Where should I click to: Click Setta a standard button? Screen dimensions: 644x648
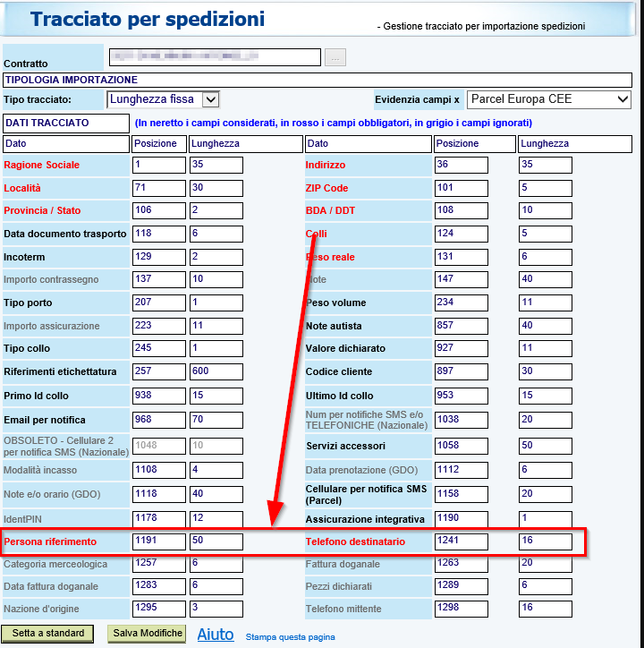[47, 633]
